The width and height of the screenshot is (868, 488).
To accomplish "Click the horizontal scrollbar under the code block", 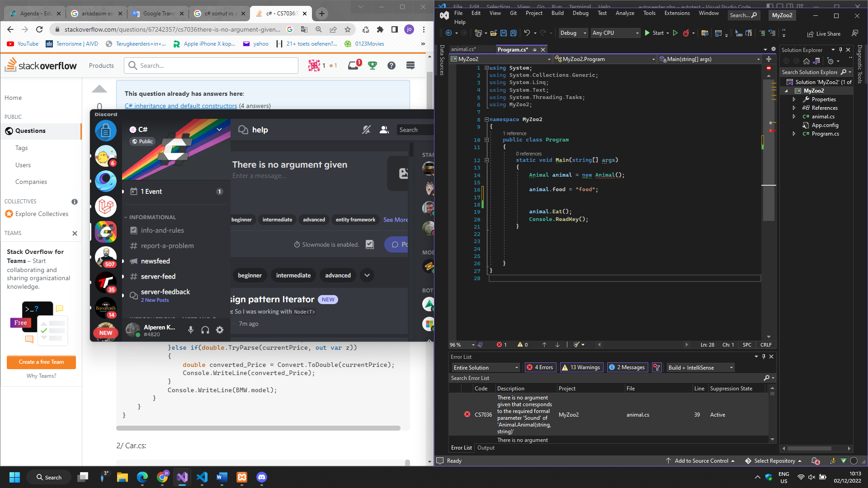I will tap(258, 428).
